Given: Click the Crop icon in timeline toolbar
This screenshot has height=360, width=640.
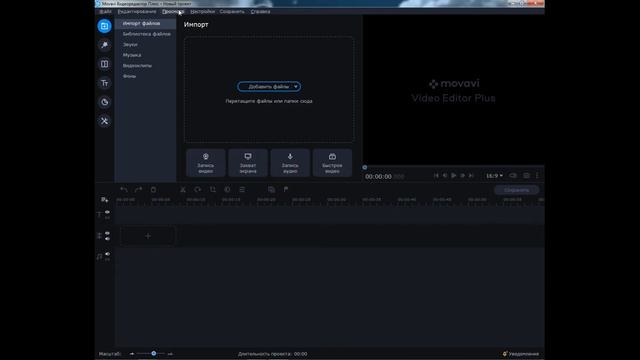Looking at the screenshot, I should point(213,189).
